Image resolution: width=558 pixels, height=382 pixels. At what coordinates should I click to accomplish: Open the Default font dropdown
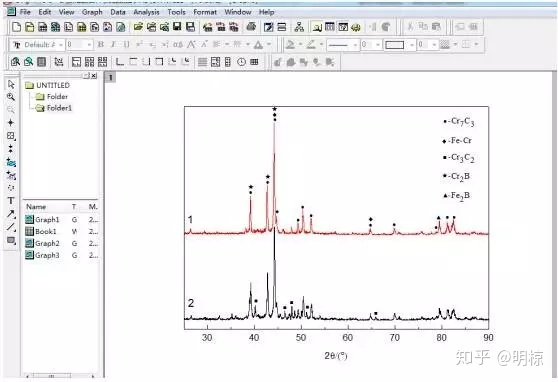[x=61, y=45]
